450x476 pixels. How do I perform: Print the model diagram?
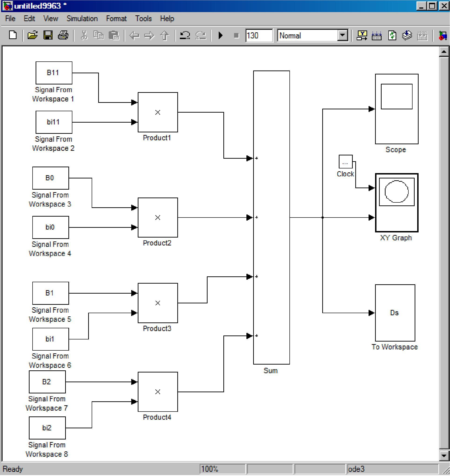point(63,36)
